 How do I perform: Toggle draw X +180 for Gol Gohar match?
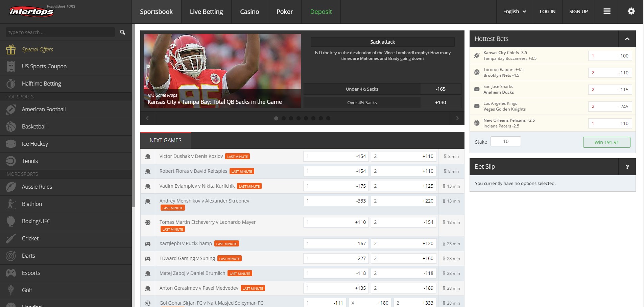(x=370, y=303)
